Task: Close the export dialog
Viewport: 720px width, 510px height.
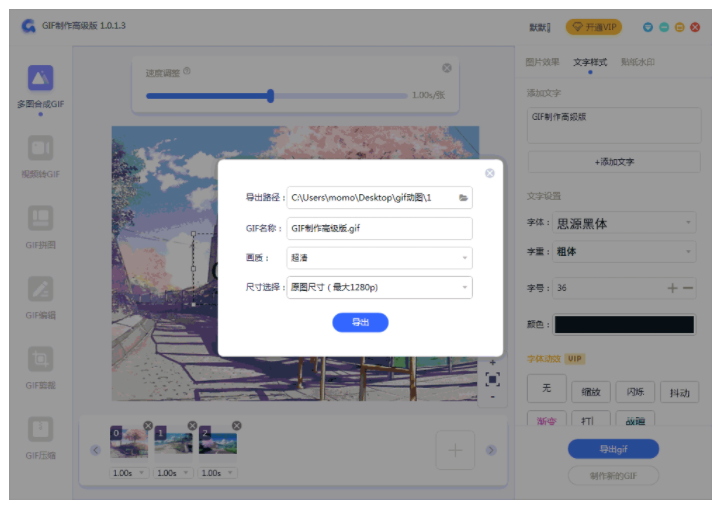Action: (490, 173)
